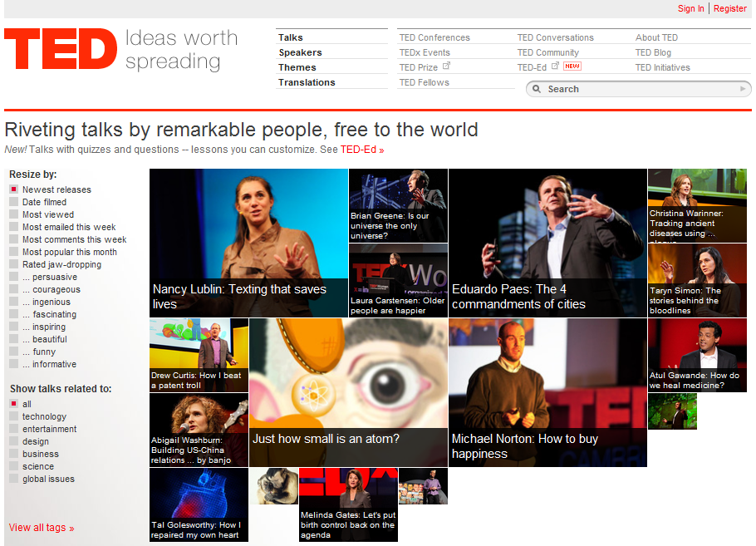Select Most comments this week option
This screenshot has width=756, height=546.
(13, 239)
